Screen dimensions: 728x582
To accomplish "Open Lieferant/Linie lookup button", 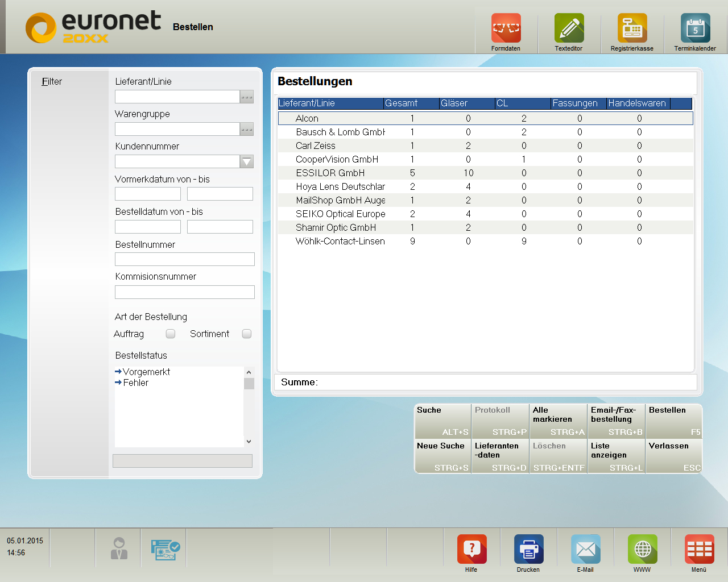I will click(247, 97).
